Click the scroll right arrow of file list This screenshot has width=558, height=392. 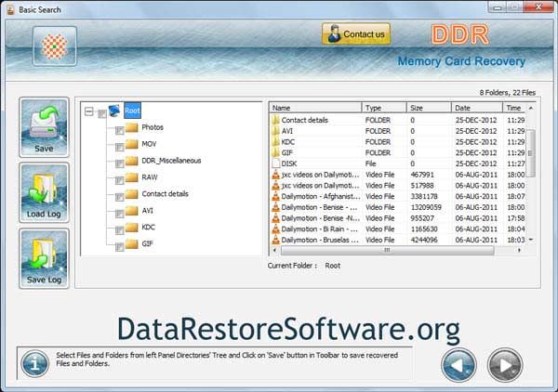pyautogui.click(x=519, y=250)
